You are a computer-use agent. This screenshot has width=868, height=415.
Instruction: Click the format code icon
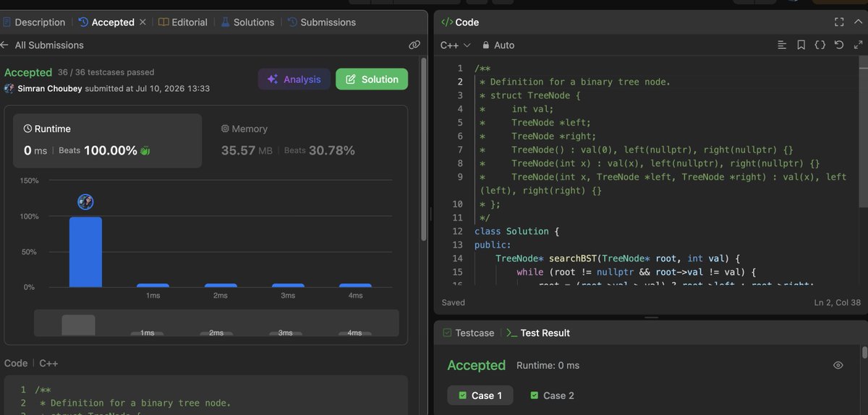coord(782,45)
